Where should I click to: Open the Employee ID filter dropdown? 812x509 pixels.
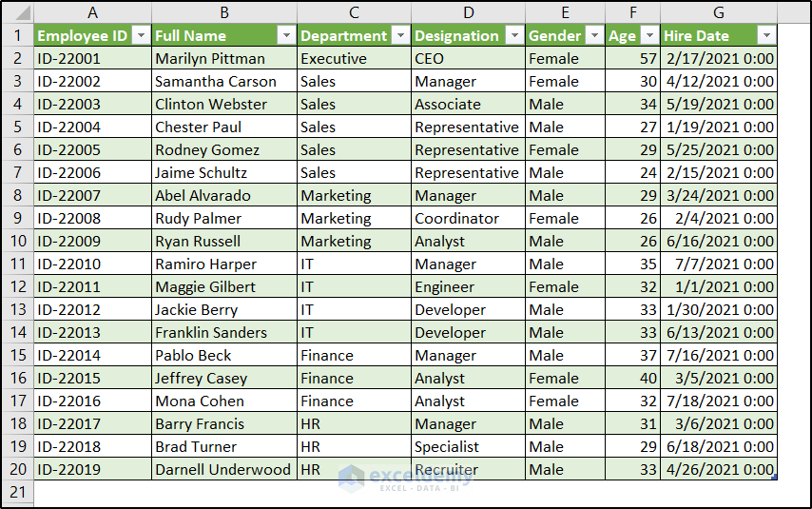point(141,35)
